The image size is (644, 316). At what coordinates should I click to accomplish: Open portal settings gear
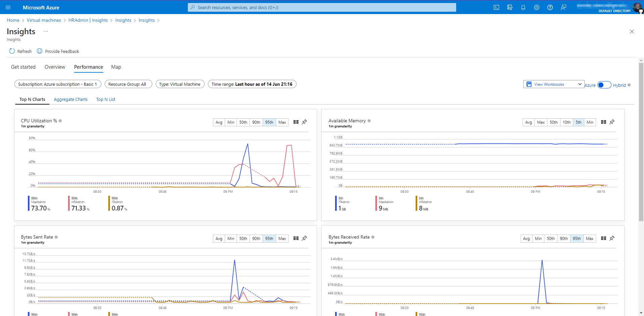click(537, 7)
